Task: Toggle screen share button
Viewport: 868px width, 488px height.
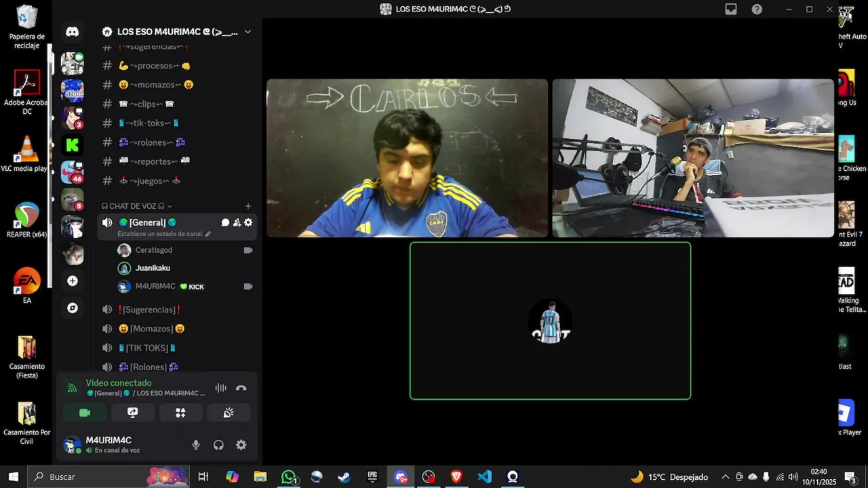Action: pos(133,413)
